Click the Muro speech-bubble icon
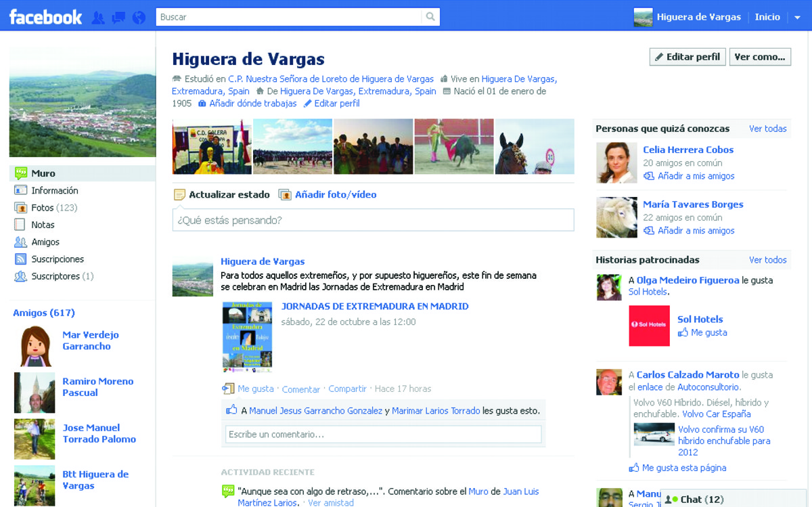The width and height of the screenshot is (812, 507). point(20,173)
